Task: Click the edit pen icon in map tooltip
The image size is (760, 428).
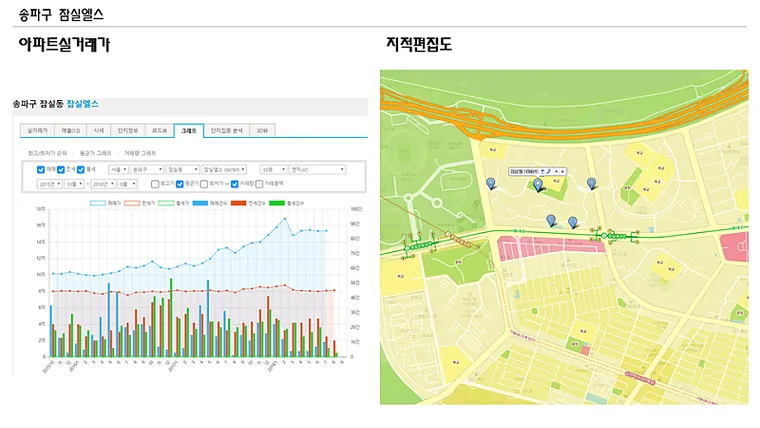Action: 549,172
